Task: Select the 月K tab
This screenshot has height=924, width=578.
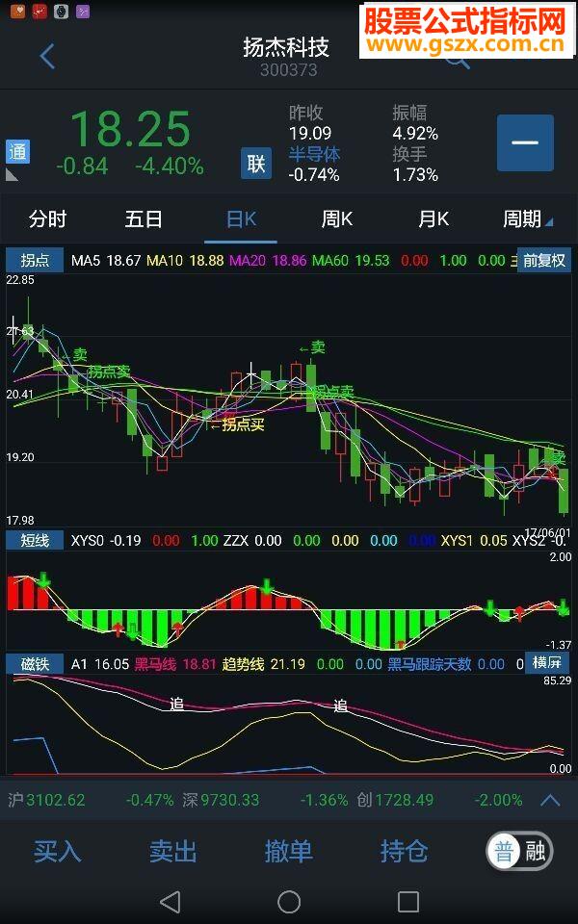Action: (x=433, y=219)
